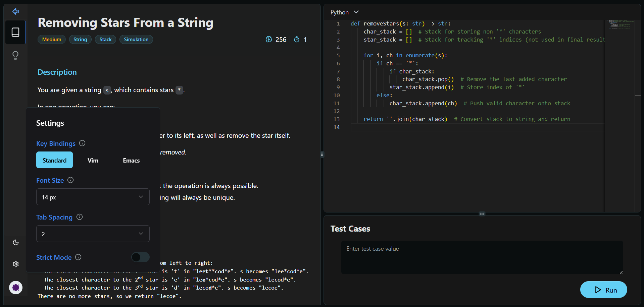Image resolution: width=644 pixels, height=307 pixels.
Task: Open the Python language selector
Action: tap(344, 12)
